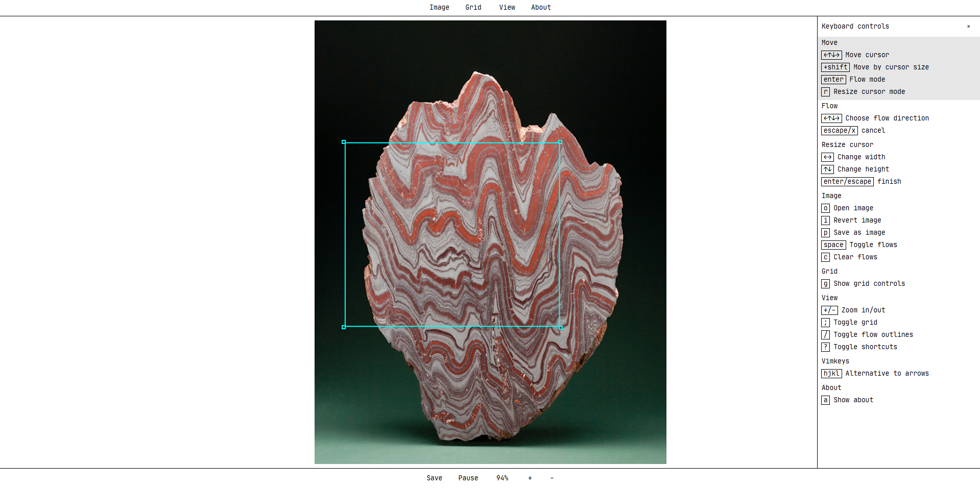Screen dimensions: 980x488
Task: Open the Image menu
Action: point(439,8)
